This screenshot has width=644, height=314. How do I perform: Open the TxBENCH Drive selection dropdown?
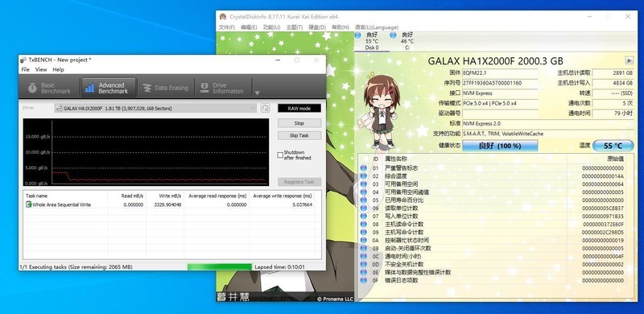pos(155,108)
